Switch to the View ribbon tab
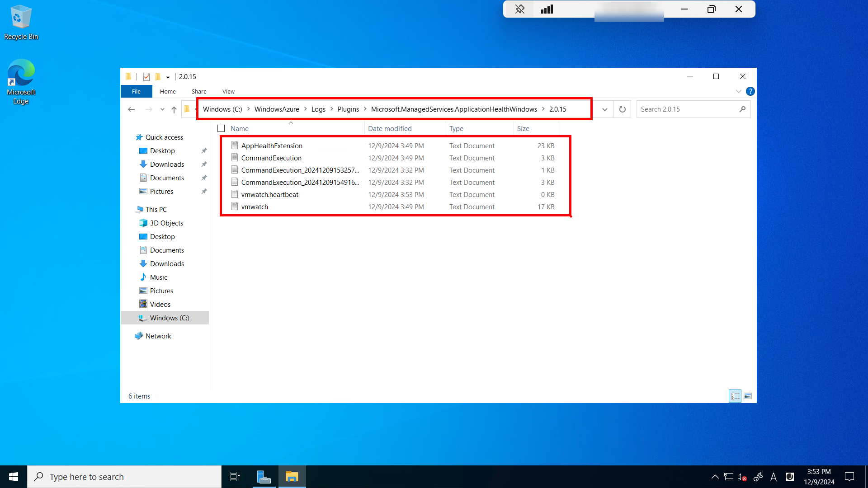The image size is (868, 488). coord(228,91)
